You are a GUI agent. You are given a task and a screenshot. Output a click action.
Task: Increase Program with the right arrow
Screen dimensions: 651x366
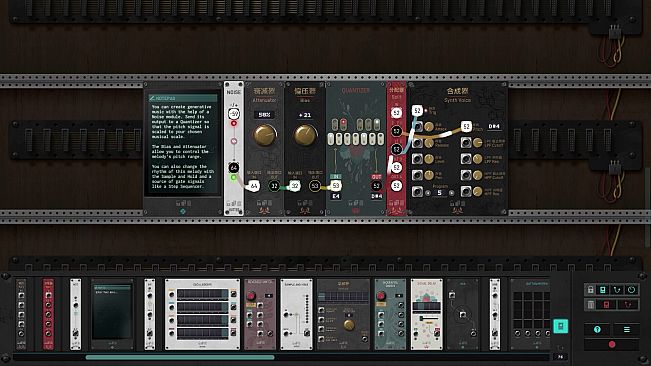coord(451,193)
